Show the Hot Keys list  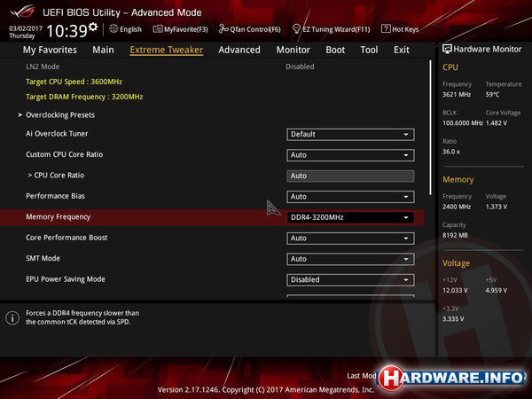400,29
